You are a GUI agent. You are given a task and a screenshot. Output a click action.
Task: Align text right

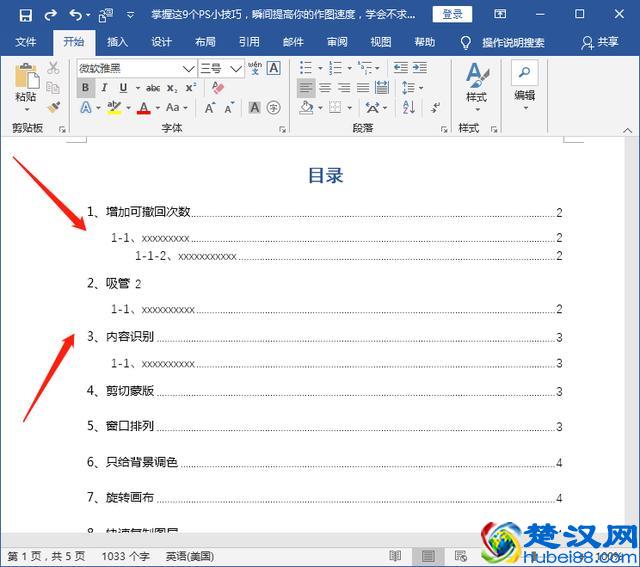pyautogui.click(x=344, y=88)
